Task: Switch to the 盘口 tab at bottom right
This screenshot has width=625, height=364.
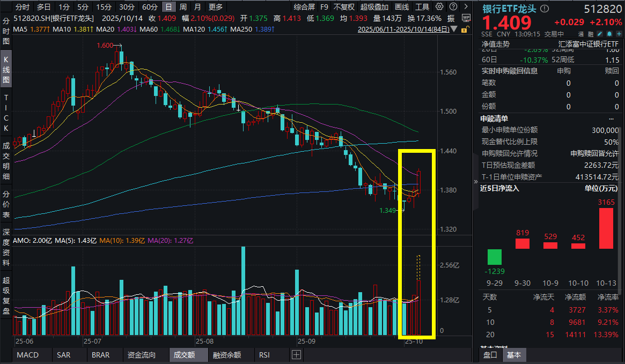Action: tap(490, 355)
